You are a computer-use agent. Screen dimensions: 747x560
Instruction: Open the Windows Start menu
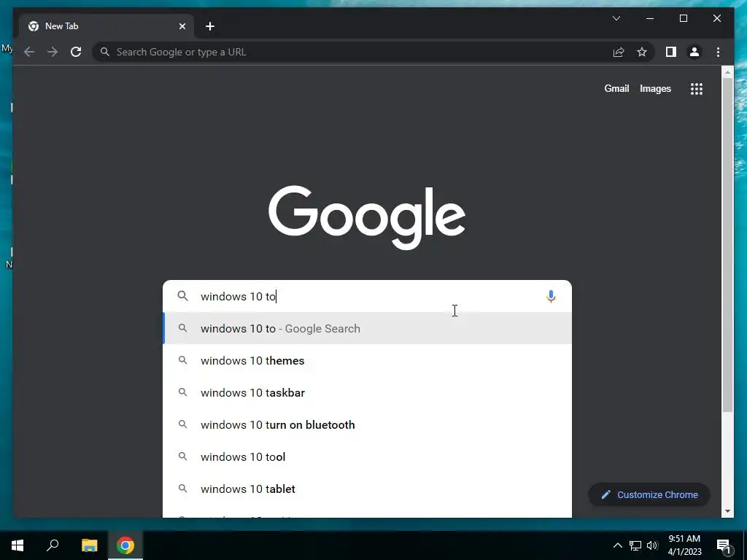coord(18,545)
